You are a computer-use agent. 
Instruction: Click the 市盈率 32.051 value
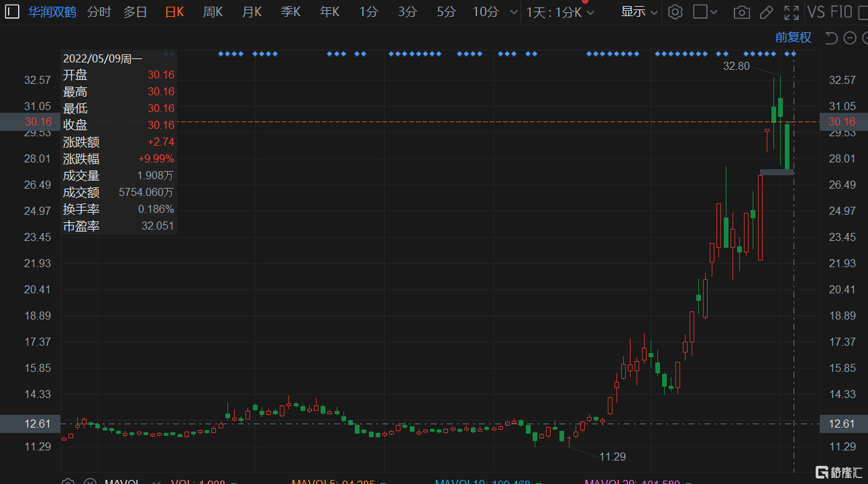click(x=158, y=226)
